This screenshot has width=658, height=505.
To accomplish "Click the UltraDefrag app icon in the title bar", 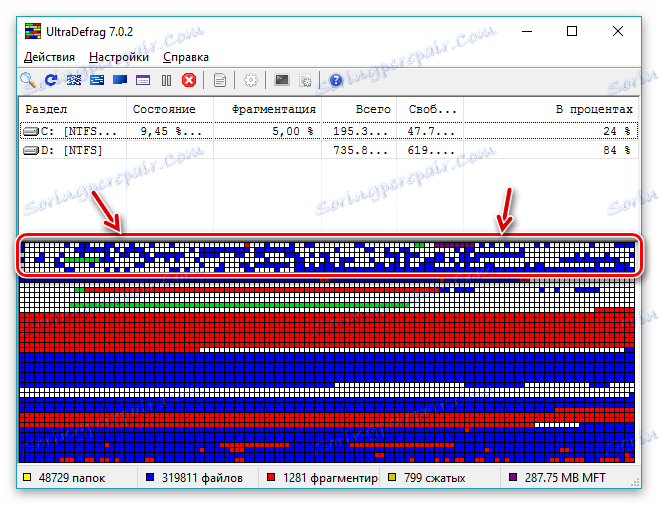I will [33, 31].
